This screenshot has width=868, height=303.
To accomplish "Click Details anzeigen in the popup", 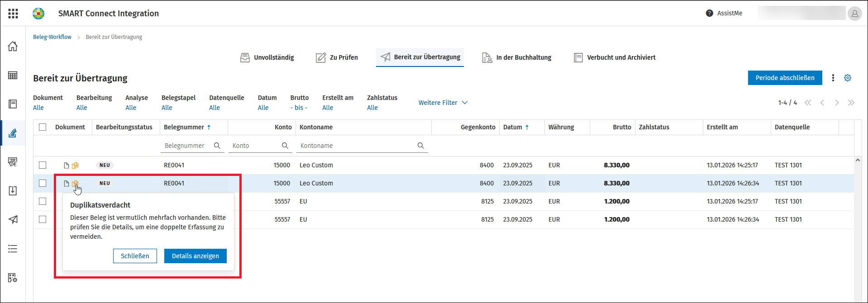I will [196, 256].
